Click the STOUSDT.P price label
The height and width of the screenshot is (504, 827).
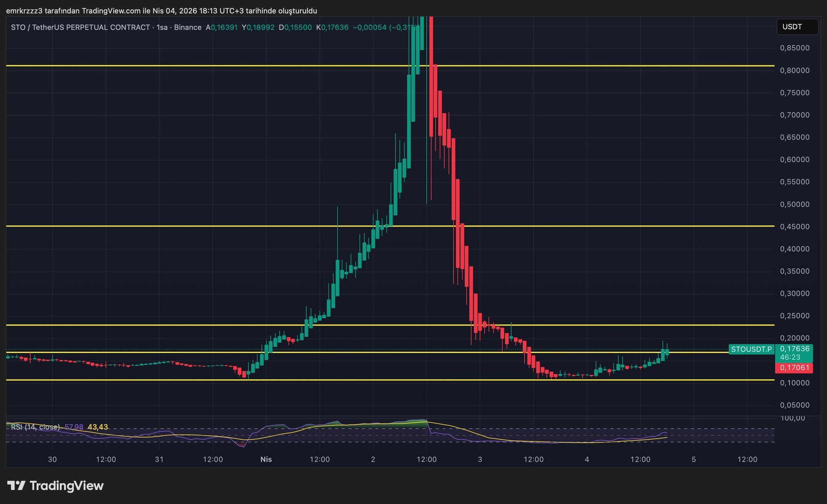751,349
